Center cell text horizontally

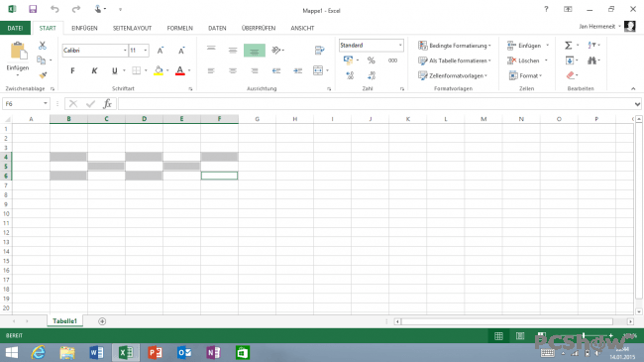233,70
